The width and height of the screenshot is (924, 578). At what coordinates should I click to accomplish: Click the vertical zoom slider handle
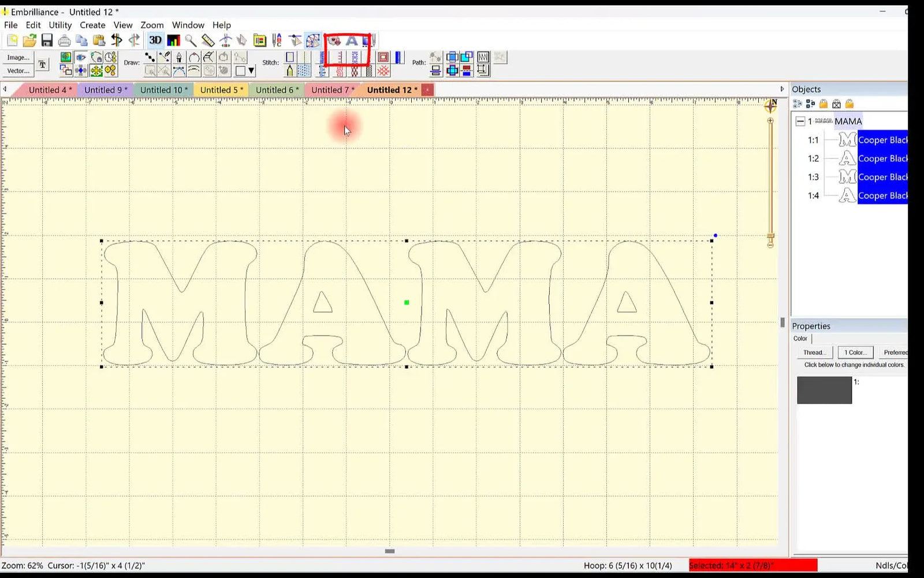point(770,236)
